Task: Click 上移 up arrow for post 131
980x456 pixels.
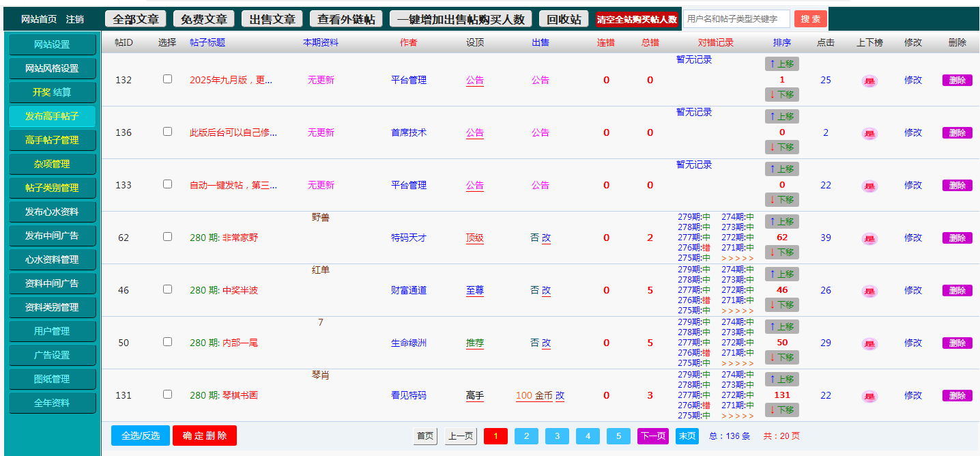Action: click(781, 380)
